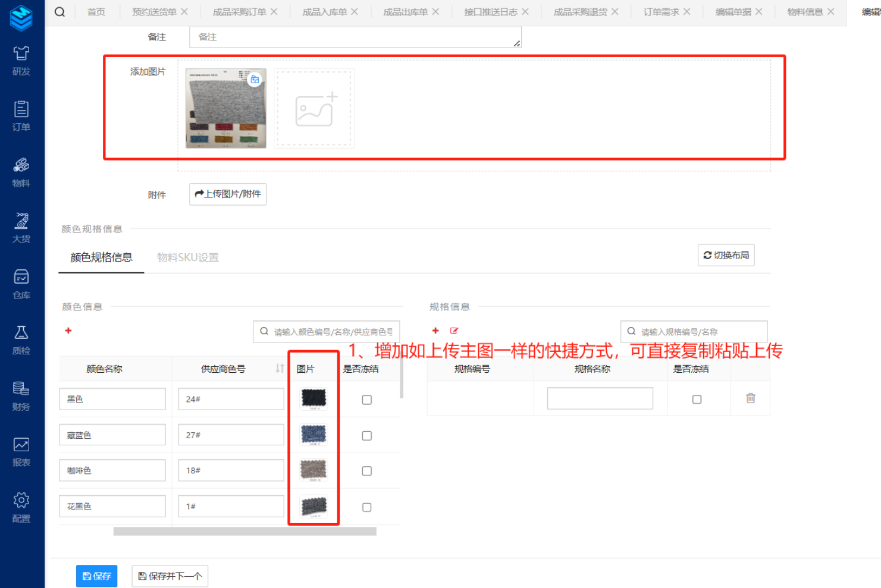Click the 黑色 fabric swatch image
The width and height of the screenshot is (881, 588).
click(x=313, y=398)
